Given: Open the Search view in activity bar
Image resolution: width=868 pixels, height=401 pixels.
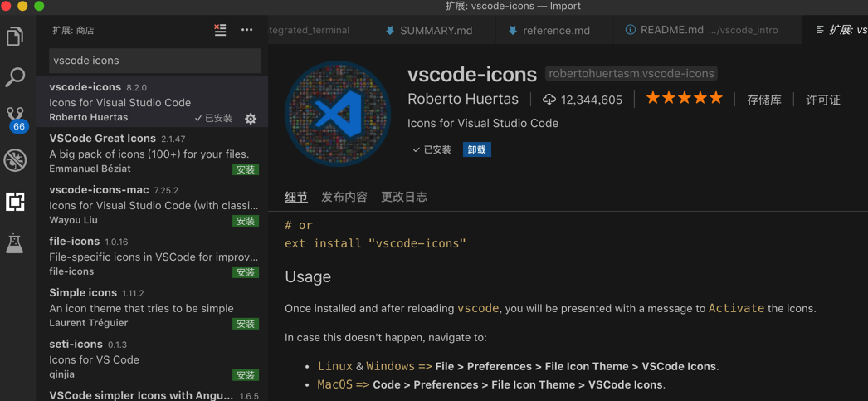Looking at the screenshot, I should click(15, 77).
